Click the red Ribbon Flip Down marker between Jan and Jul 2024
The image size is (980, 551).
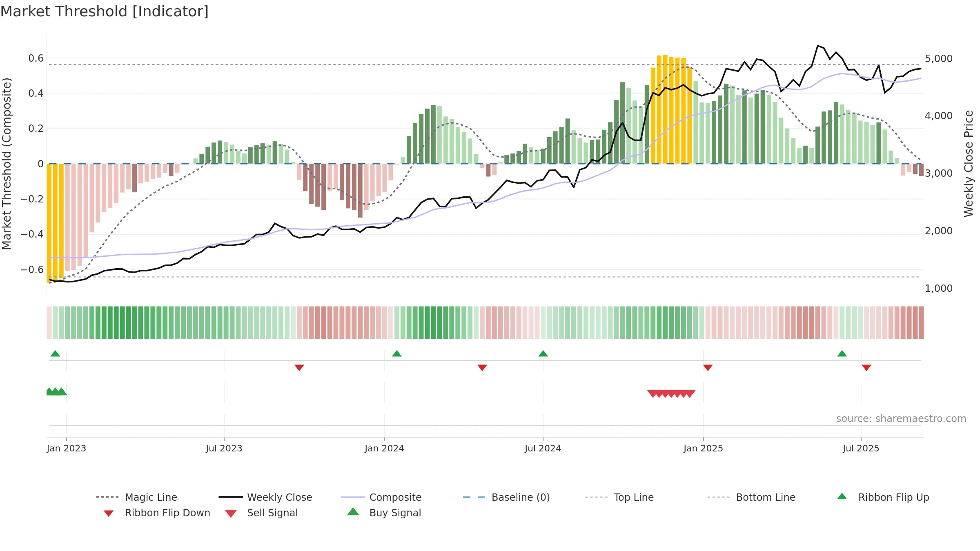pos(482,368)
